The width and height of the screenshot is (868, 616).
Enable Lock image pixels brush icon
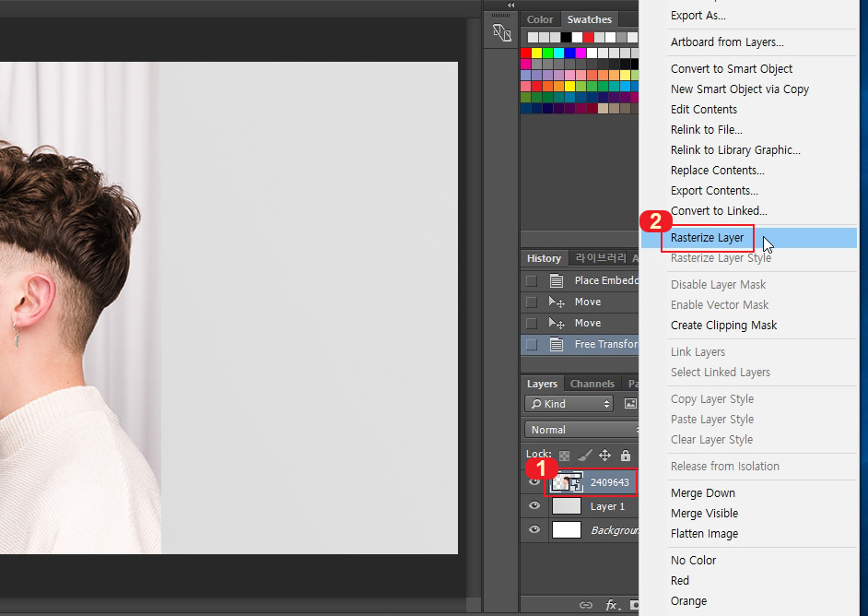584,456
